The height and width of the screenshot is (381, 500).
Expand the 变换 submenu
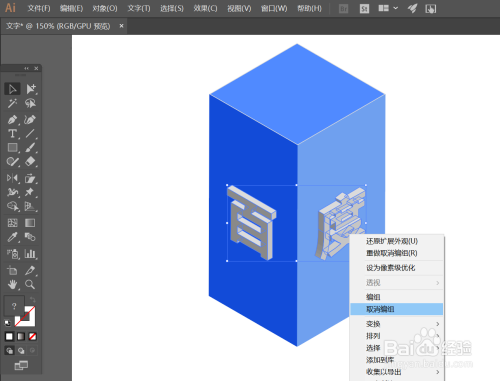397,324
